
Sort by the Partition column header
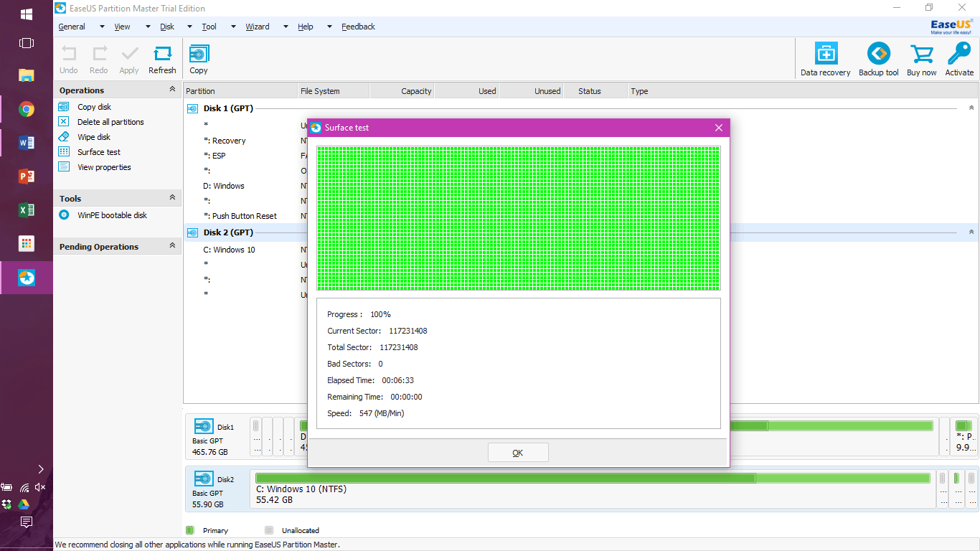[x=241, y=91]
